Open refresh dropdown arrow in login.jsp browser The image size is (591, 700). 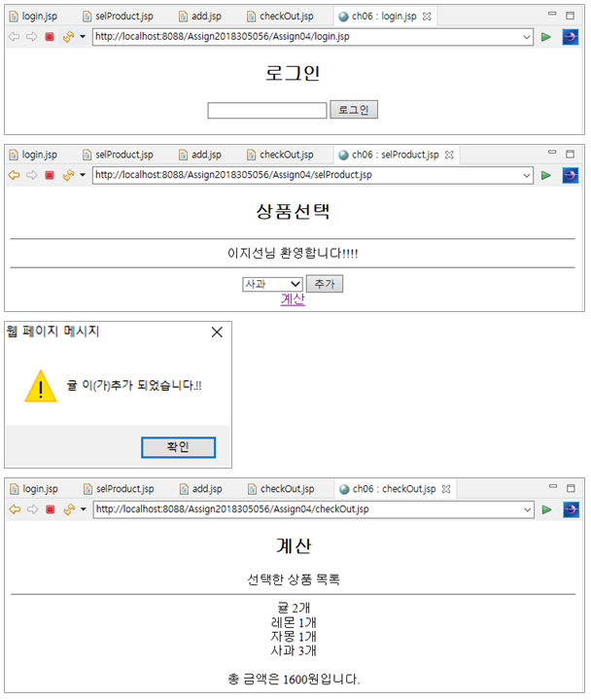point(83,37)
